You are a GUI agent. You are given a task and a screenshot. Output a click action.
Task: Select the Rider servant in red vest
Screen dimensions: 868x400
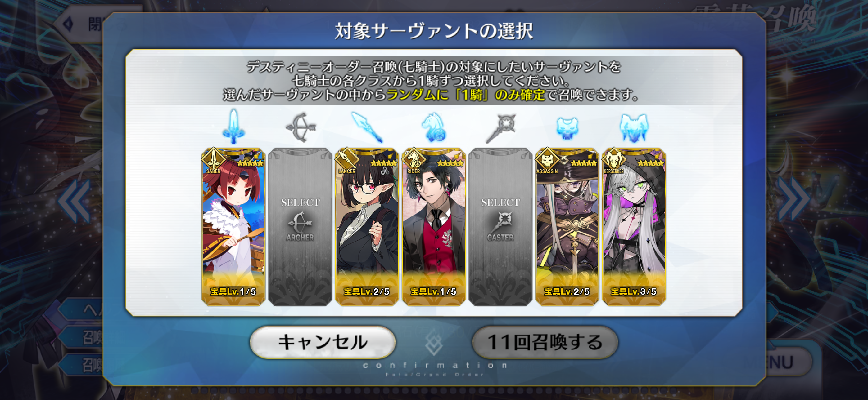click(x=434, y=227)
